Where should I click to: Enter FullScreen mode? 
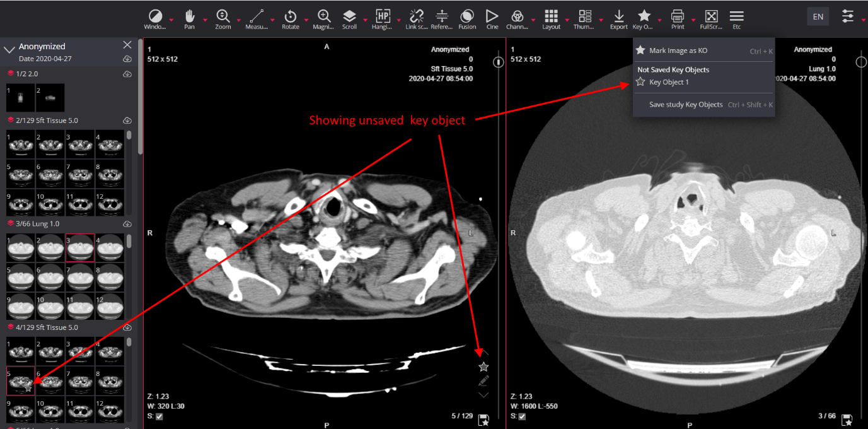[x=711, y=16]
